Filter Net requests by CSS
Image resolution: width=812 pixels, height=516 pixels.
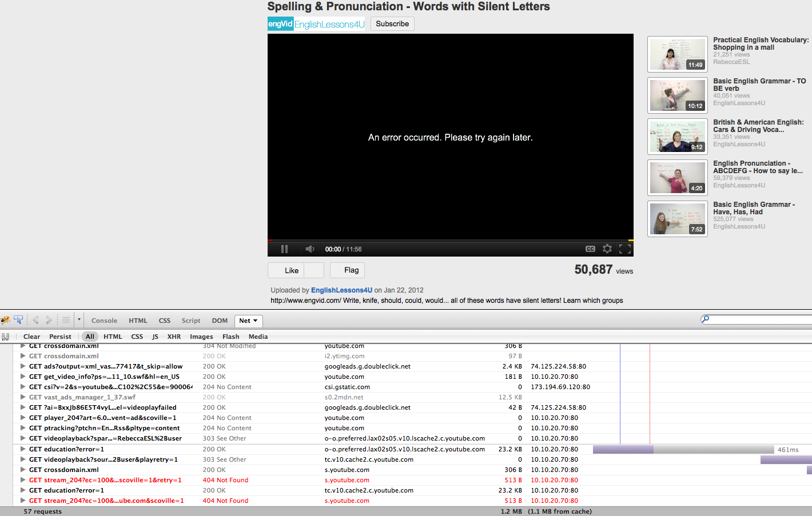pyautogui.click(x=137, y=337)
